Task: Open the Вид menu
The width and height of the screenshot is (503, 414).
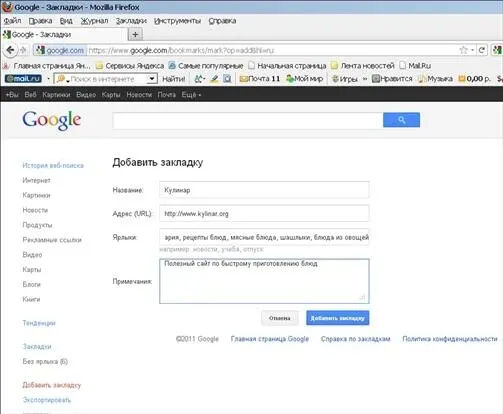Action: (x=66, y=21)
